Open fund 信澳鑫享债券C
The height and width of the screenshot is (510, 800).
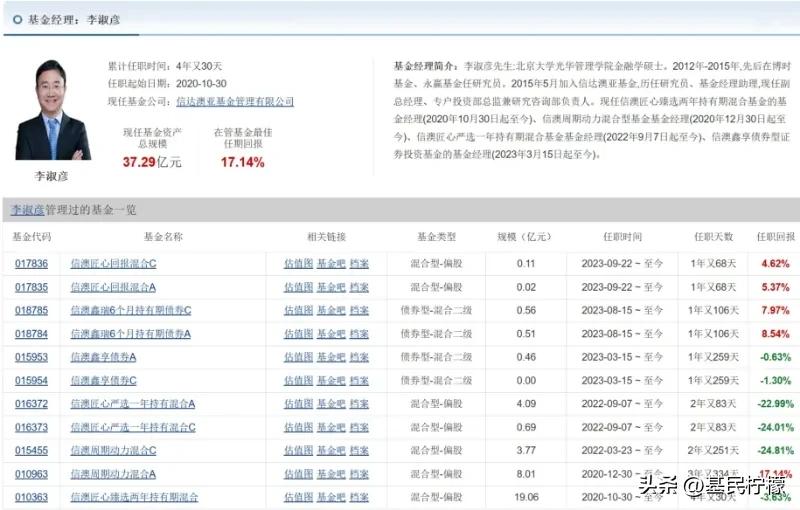click(x=103, y=380)
